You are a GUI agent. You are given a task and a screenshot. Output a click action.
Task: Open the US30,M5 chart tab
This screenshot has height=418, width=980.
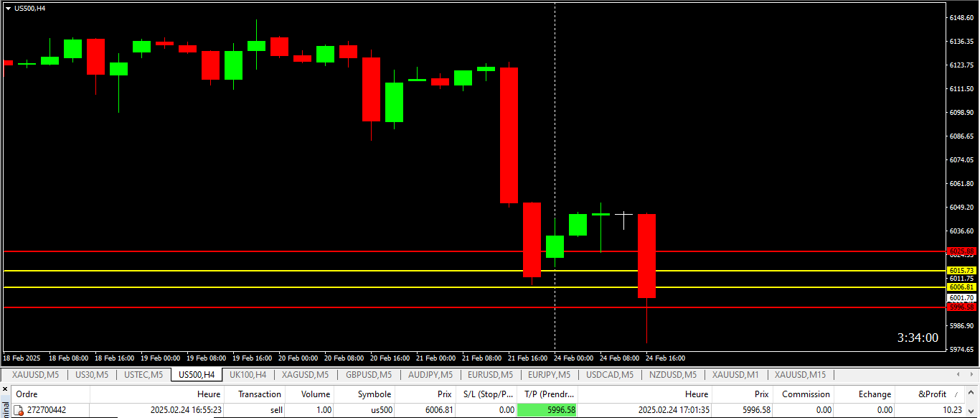[92, 374]
